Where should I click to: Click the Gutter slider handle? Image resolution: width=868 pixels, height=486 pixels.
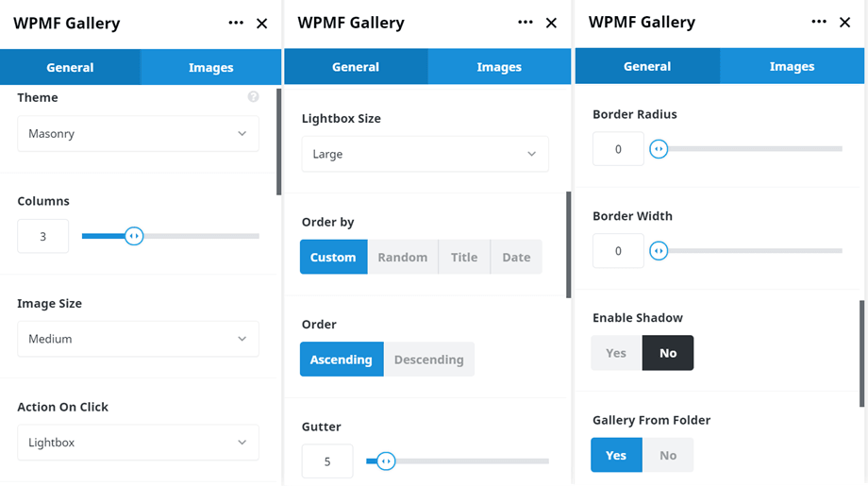[385, 461]
